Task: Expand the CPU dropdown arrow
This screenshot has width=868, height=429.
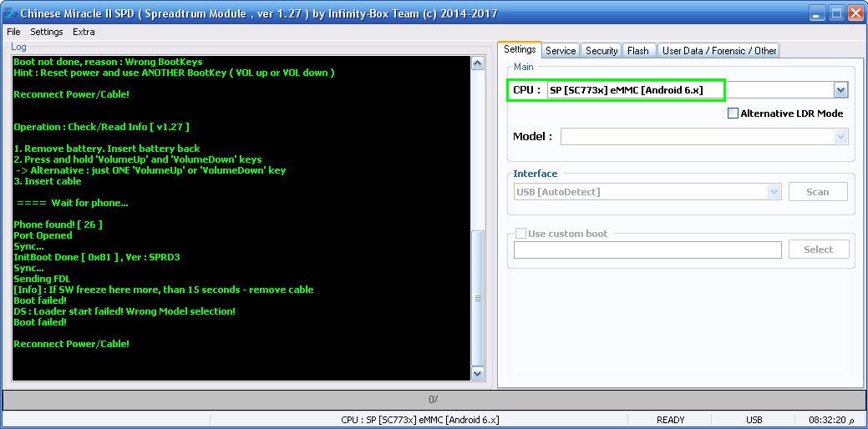Action: pos(840,90)
